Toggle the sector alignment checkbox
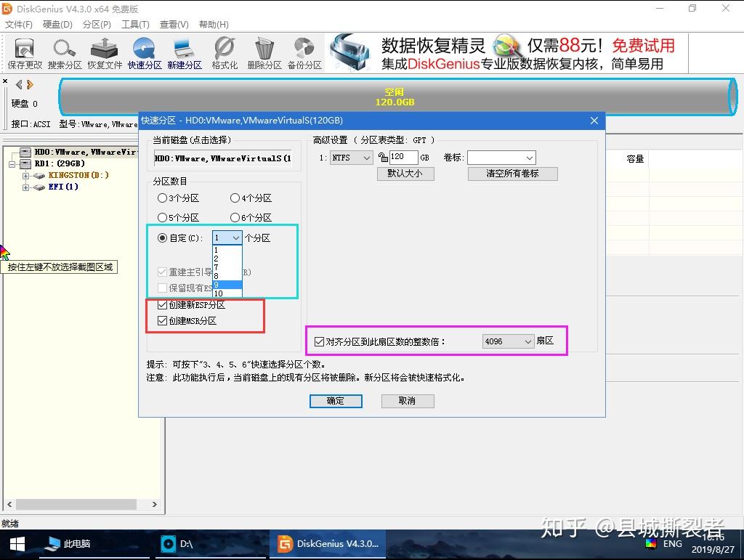 320,341
